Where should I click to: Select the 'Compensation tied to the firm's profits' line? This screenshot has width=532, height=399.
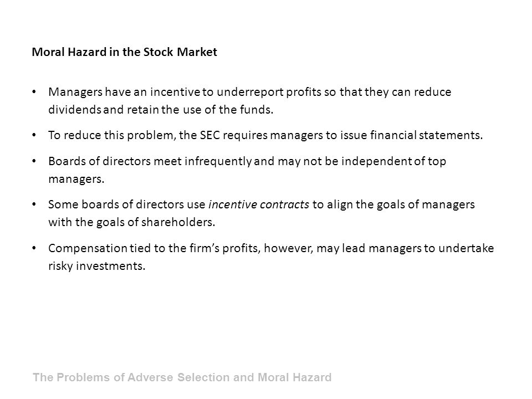pyautogui.click(x=271, y=248)
